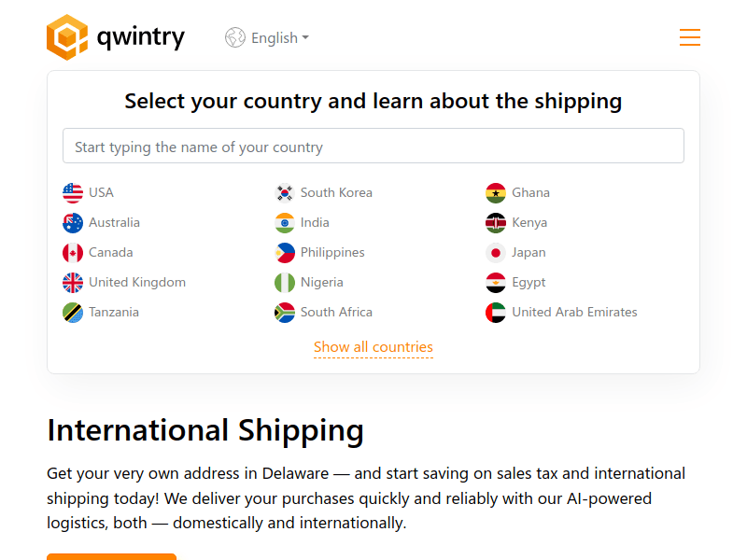This screenshot has width=747, height=560.
Task: Select the South Korea flag icon
Action: [284, 192]
